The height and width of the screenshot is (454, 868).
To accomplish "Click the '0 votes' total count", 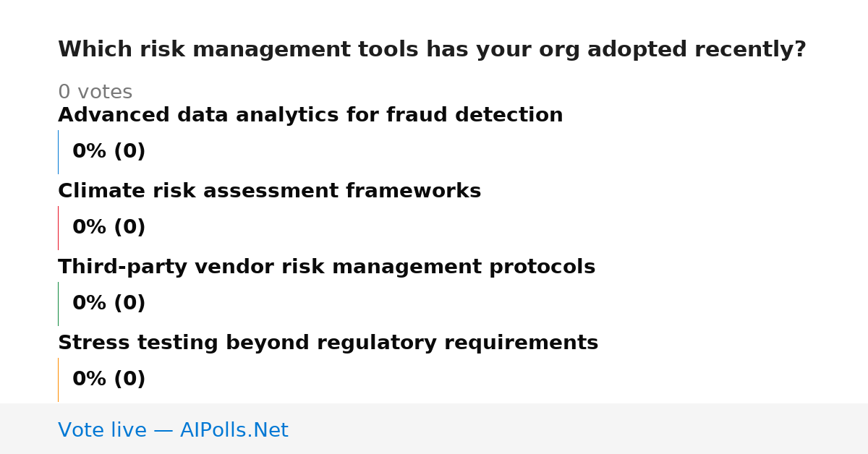I will (95, 93).
